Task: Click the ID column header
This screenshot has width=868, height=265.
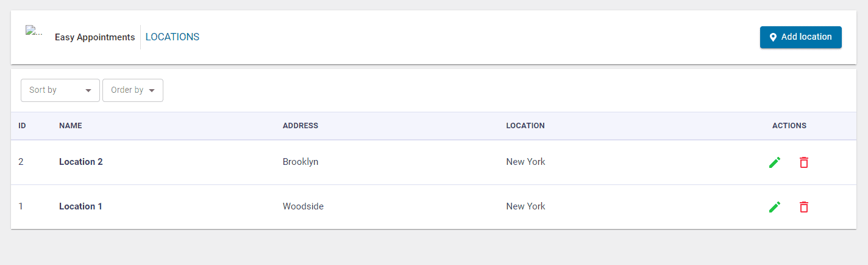Action: point(22,126)
